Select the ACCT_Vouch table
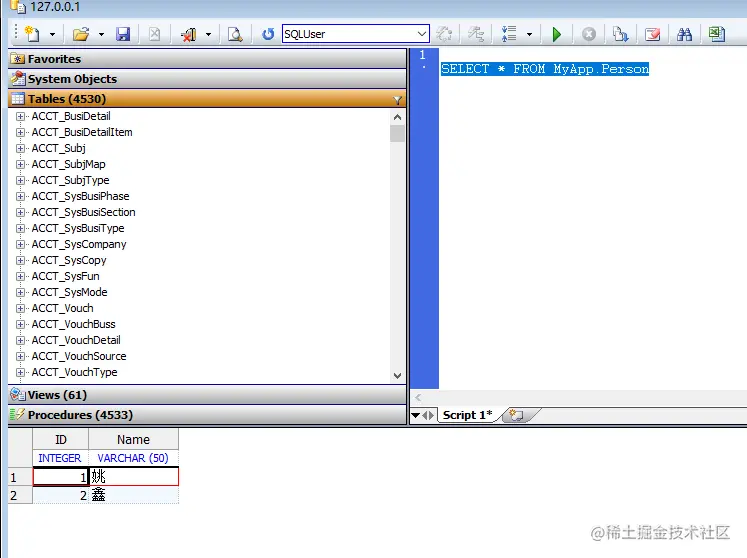 (62, 308)
